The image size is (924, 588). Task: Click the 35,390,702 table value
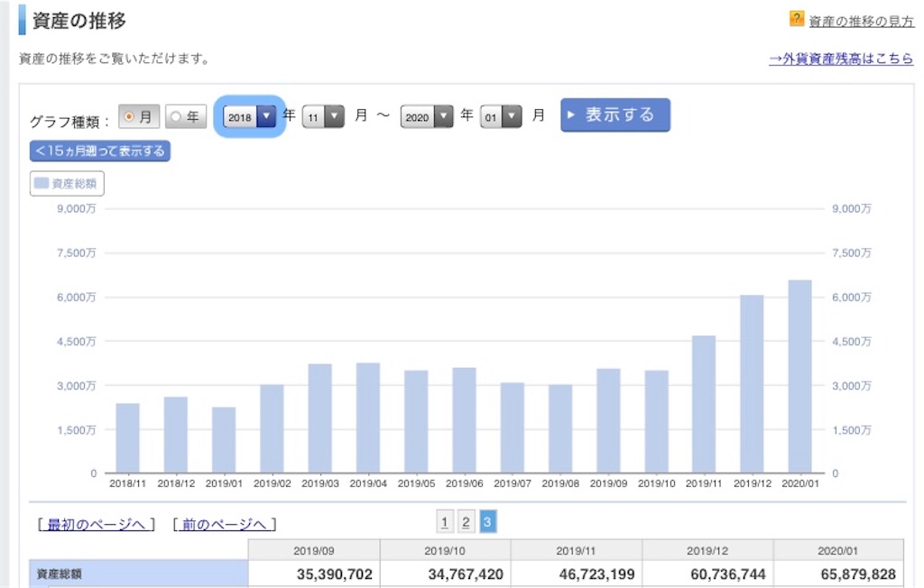334,574
